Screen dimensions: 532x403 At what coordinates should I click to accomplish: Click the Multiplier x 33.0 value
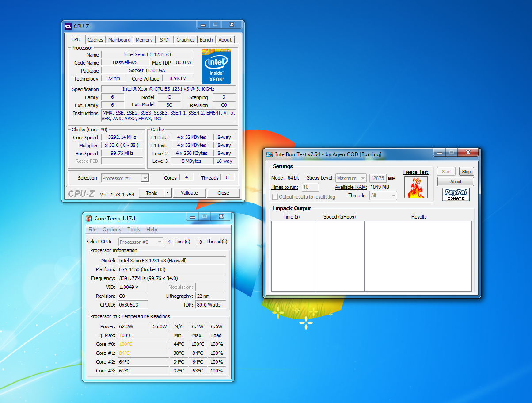click(123, 146)
